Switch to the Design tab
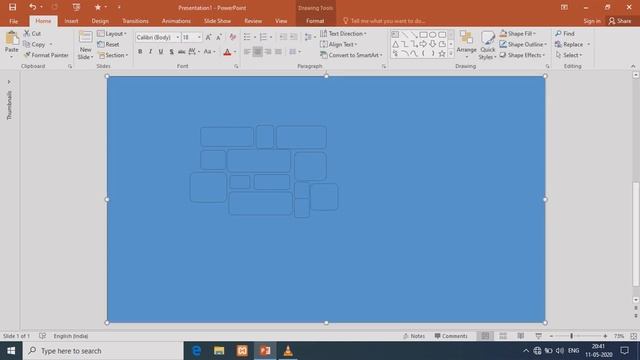640x360 pixels. [x=100, y=21]
